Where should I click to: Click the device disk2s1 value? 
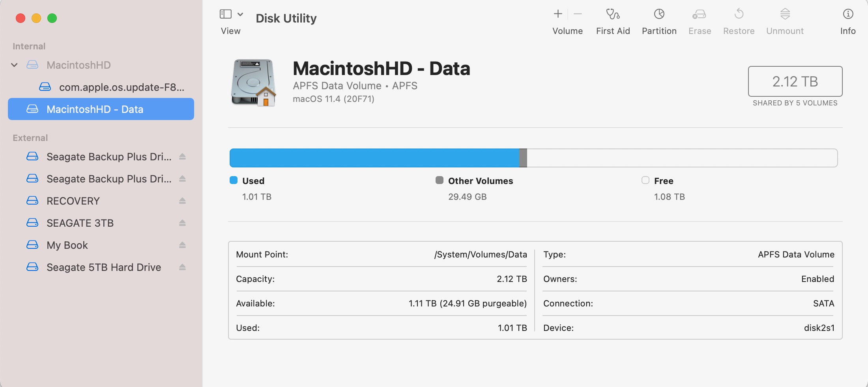[819, 328]
